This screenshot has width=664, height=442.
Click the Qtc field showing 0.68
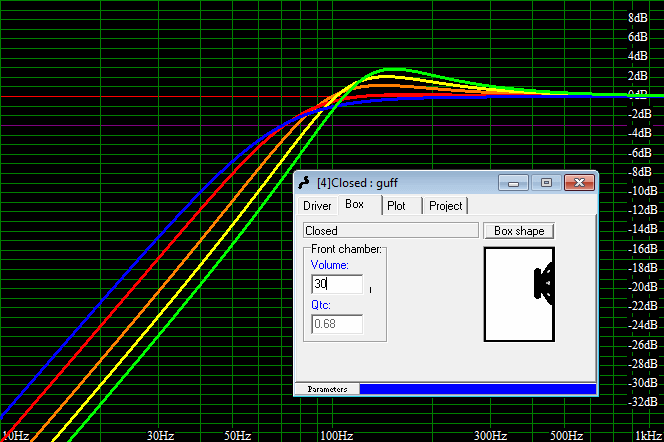click(x=337, y=324)
